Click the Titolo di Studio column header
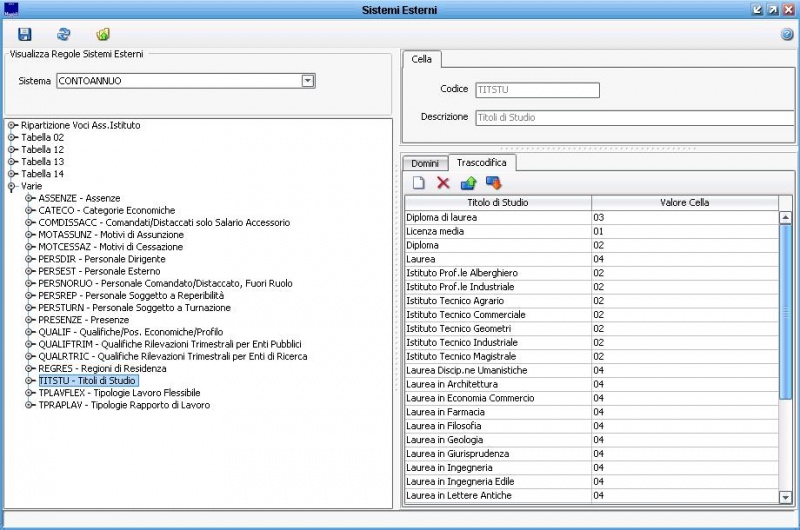This screenshot has width=800, height=530. coord(498,202)
